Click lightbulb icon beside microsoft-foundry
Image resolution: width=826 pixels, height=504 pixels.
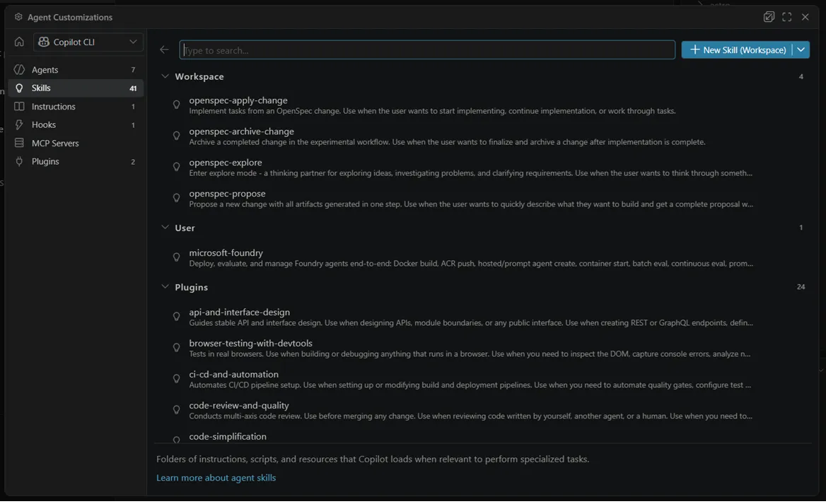[x=177, y=257]
